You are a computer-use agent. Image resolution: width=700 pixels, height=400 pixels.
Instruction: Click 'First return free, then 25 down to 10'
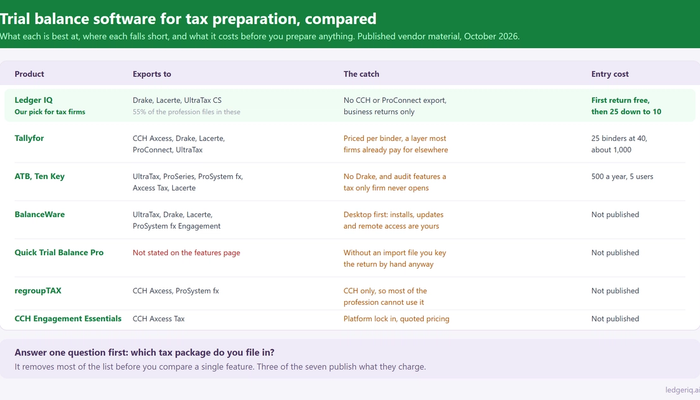point(626,106)
